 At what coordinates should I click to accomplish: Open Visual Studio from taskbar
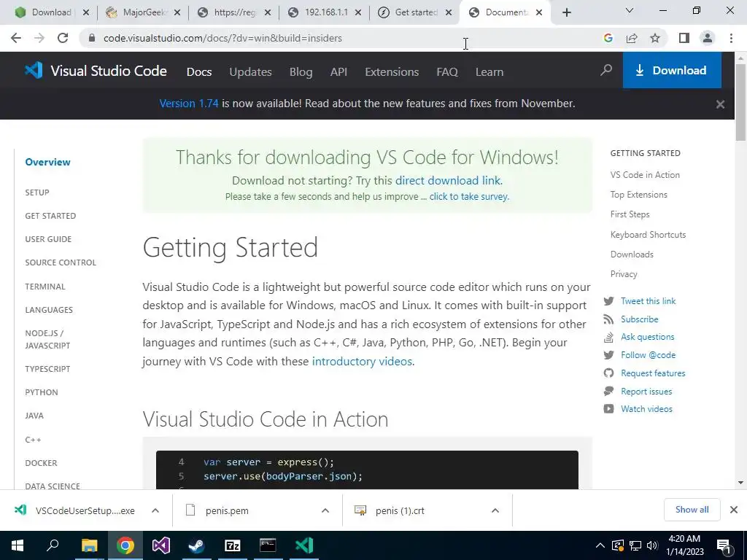coord(161,545)
